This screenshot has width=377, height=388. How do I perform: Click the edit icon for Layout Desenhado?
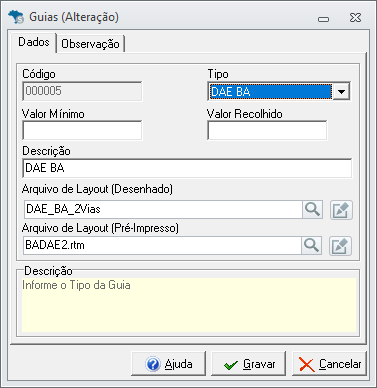[x=341, y=210]
